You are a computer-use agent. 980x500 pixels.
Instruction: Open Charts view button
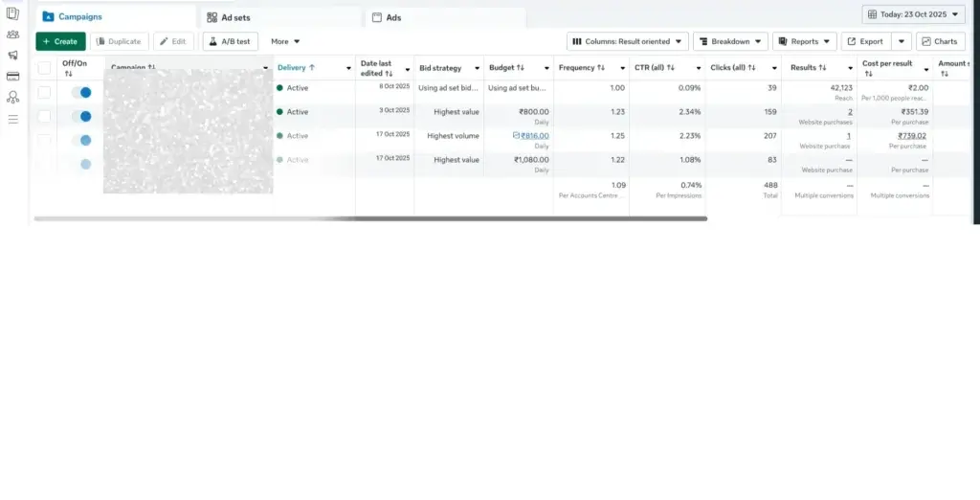(940, 41)
